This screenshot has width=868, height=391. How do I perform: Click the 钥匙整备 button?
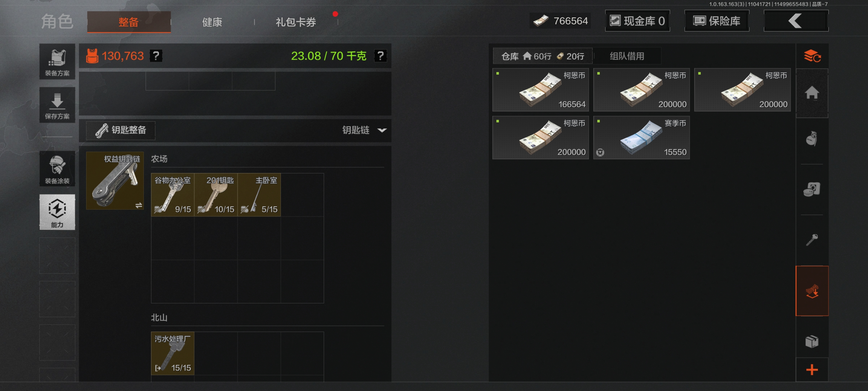[121, 130]
